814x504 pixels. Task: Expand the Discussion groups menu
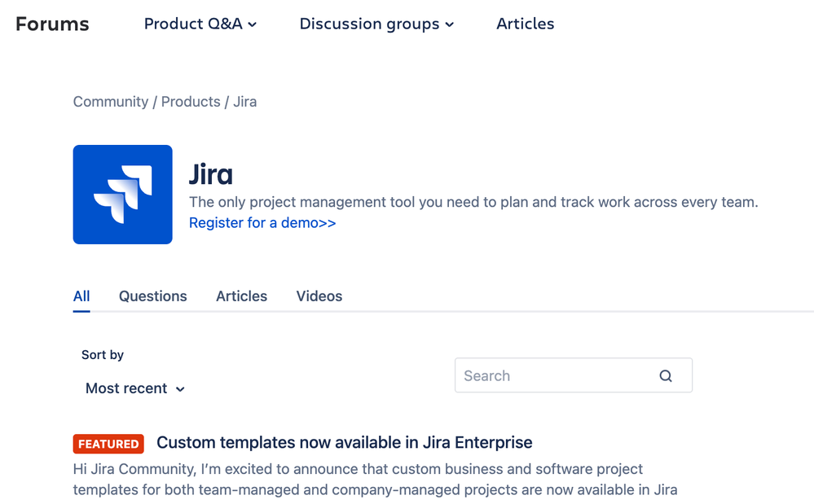376,24
